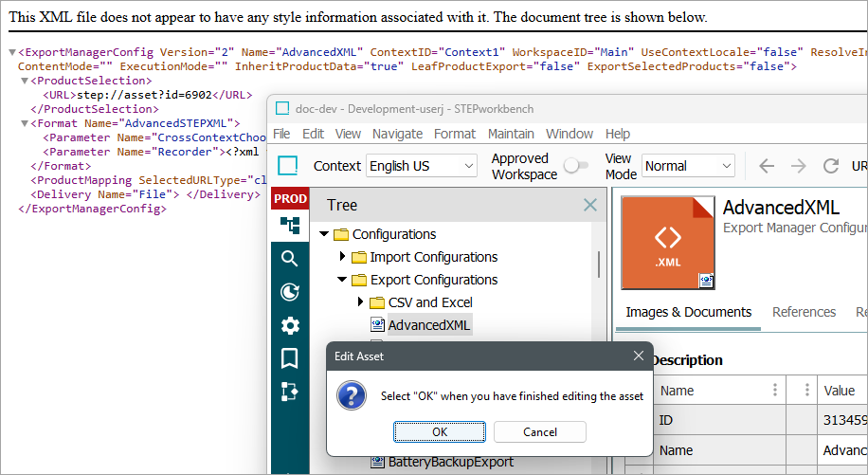Click the magenta history clock sidebar icon
This screenshot has height=475, width=868.
pos(289,292)
